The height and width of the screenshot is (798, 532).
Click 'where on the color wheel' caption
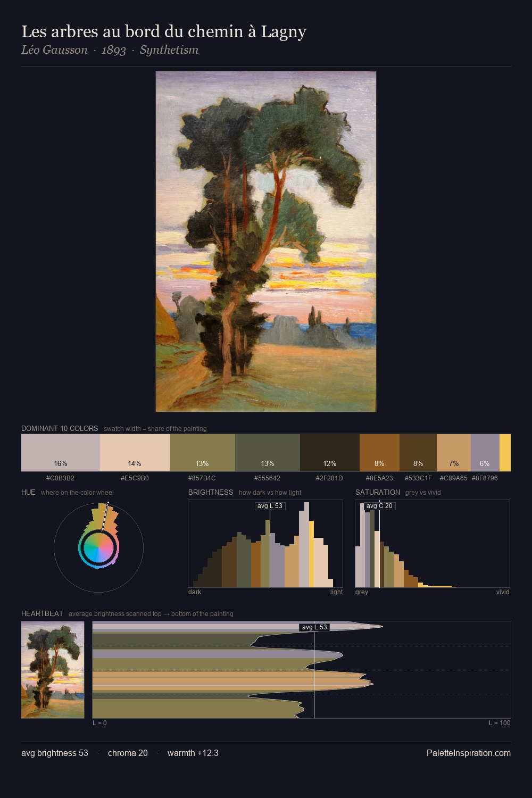click(77, 492)
